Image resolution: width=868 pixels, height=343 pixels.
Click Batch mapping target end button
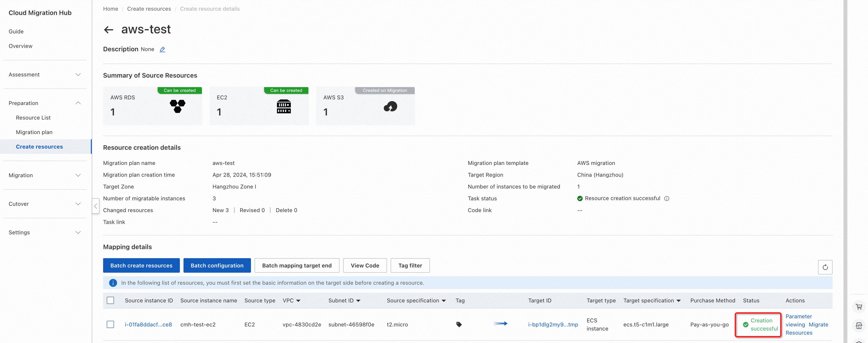pyautogui.click(x=297, y=266)
